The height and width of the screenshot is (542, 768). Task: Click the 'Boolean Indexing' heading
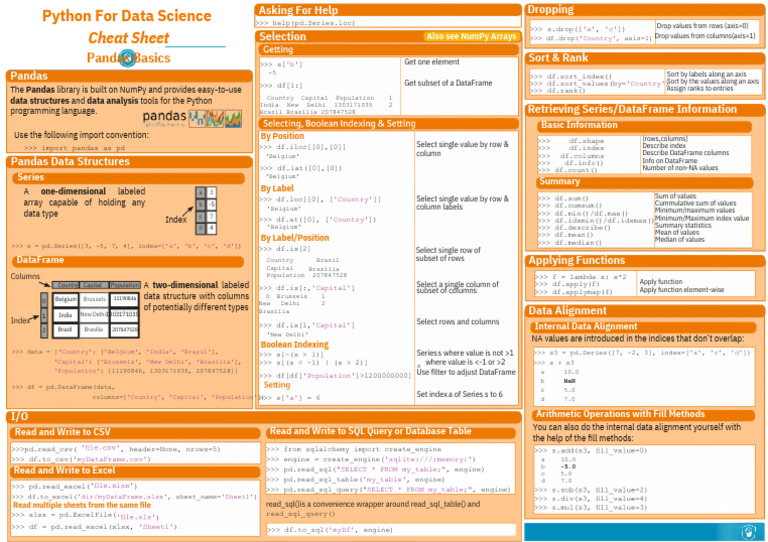pos(294,344)
